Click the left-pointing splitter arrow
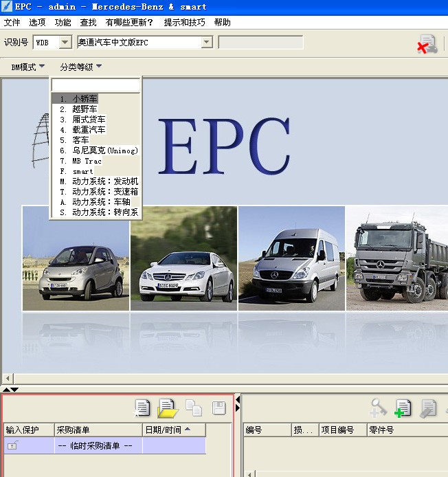The image size is (448, 477). coord(238,399)
